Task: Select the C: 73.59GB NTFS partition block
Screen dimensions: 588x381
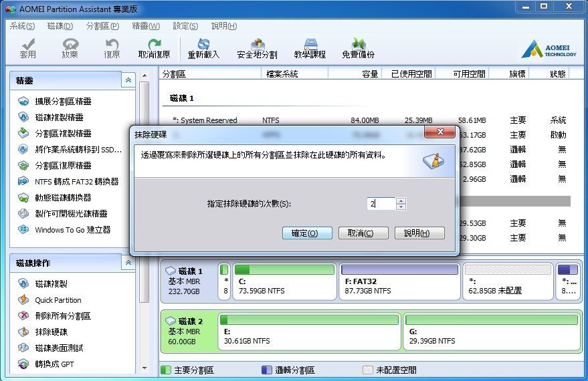Action: (284, 281)
